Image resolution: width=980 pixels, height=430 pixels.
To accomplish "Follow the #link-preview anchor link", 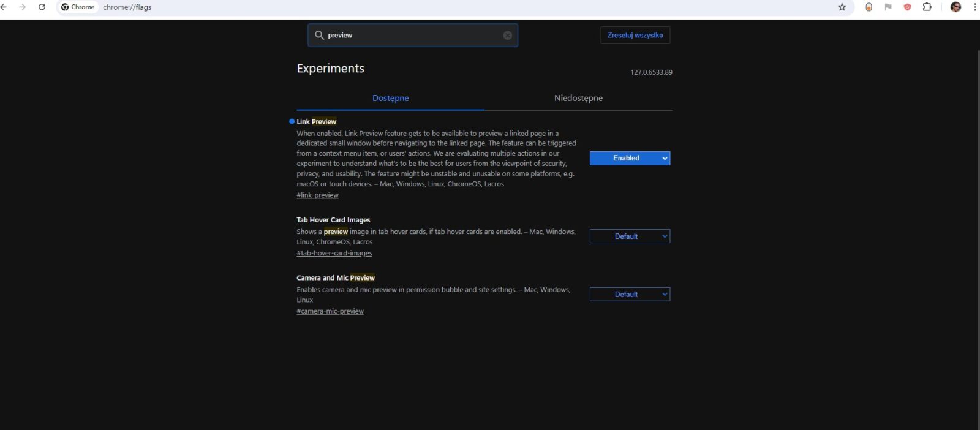I will pos(317,195).
